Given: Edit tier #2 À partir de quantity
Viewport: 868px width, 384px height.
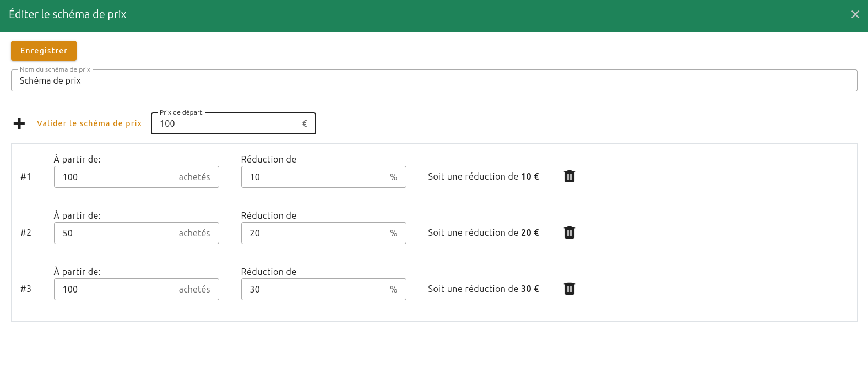Looking at the screenshot, I should pyautogui.click(x=116, y=233).
